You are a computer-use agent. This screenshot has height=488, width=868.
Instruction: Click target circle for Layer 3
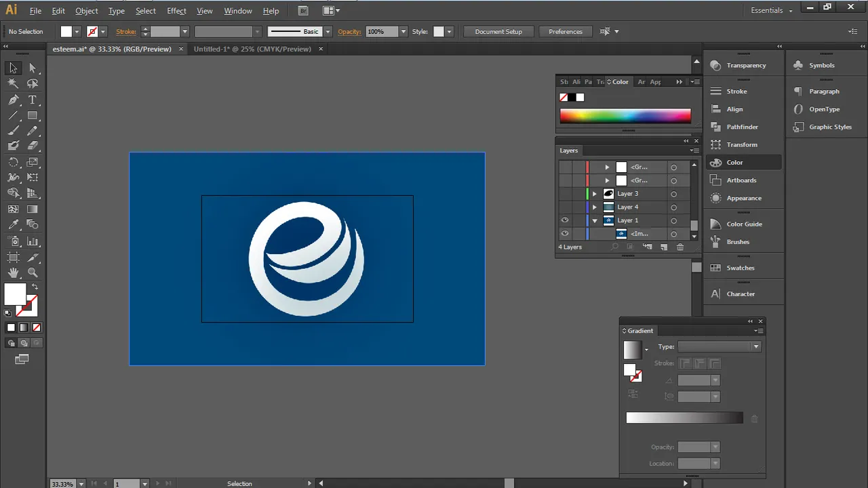[x=673, y=194]
